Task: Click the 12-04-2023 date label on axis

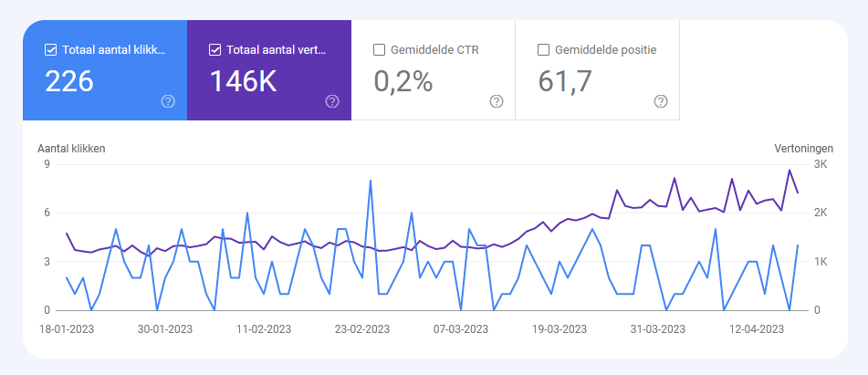Action: 757,329
